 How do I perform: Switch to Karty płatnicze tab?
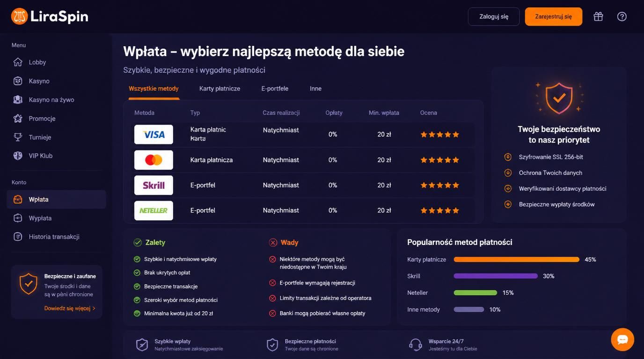(220, 88)
